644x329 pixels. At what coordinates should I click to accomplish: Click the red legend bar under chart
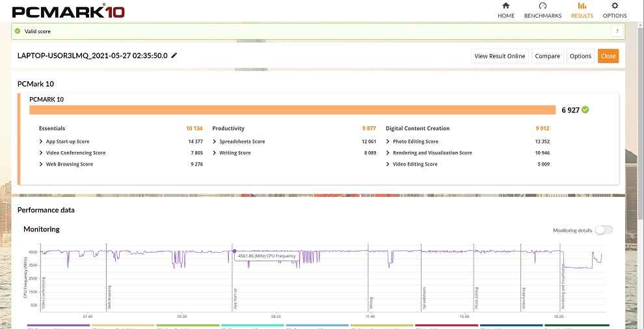[x=447, y=325]
